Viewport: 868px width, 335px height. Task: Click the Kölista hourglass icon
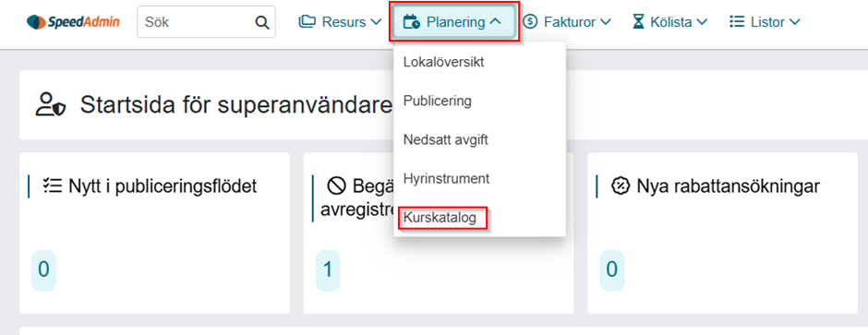coord(639,22)
